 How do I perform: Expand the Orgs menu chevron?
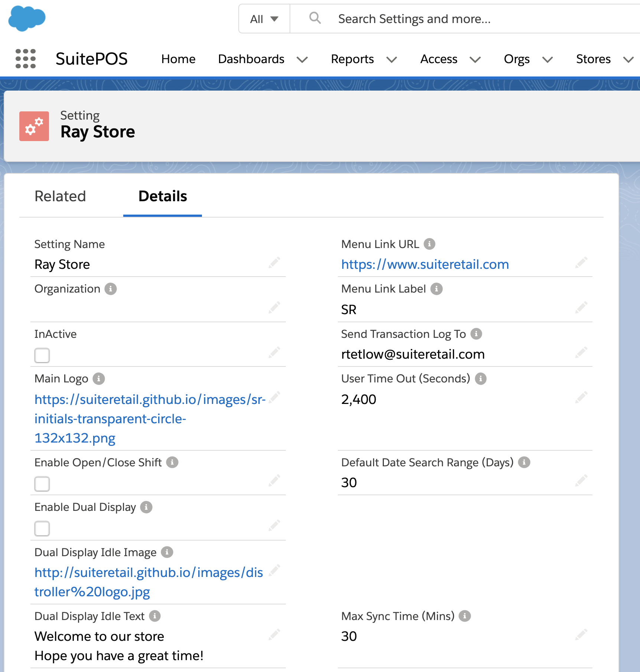point(548,59)
